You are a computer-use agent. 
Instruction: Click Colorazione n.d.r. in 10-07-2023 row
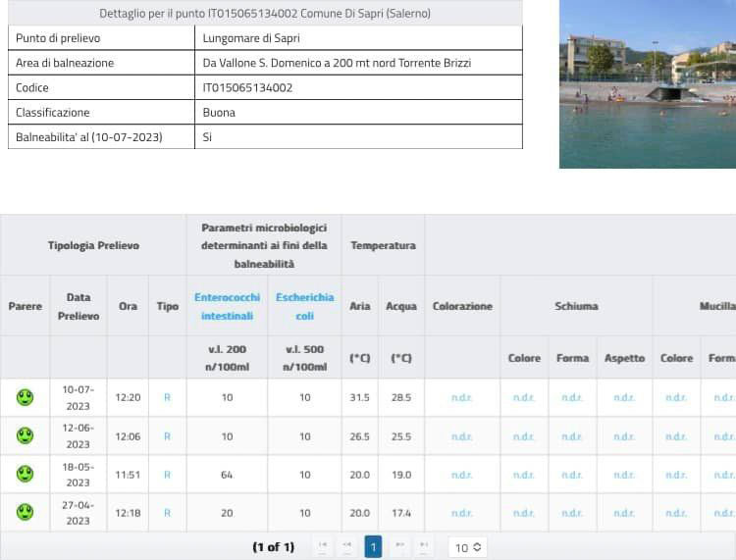tap(461, 398)
